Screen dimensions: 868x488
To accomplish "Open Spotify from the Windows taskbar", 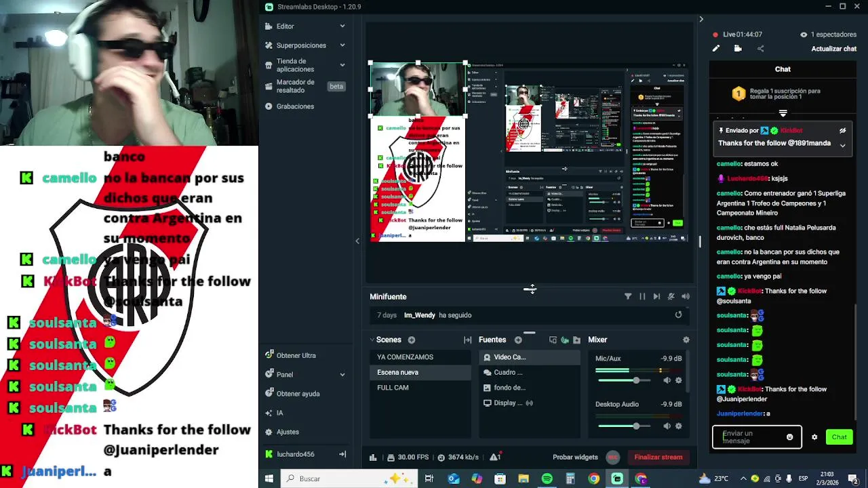I will point(547,479).
